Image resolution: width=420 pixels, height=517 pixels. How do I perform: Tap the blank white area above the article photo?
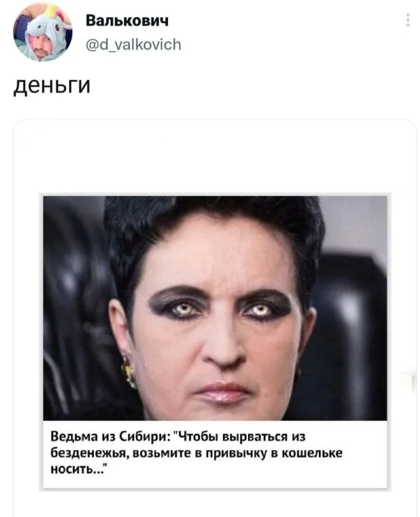(x=215, y=157)
